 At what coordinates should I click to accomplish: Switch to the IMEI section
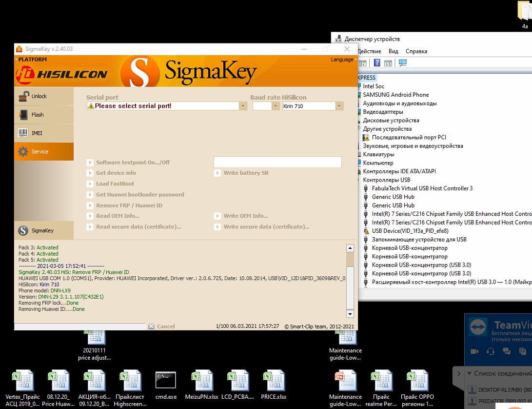pyautogui.click(x=44, y=133)
